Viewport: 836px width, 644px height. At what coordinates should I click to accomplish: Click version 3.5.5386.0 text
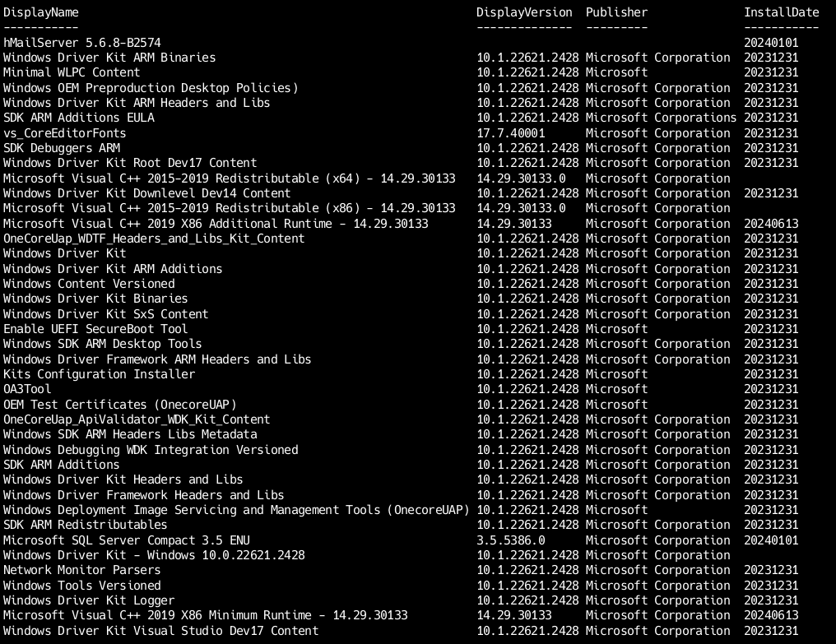(511, 540)
